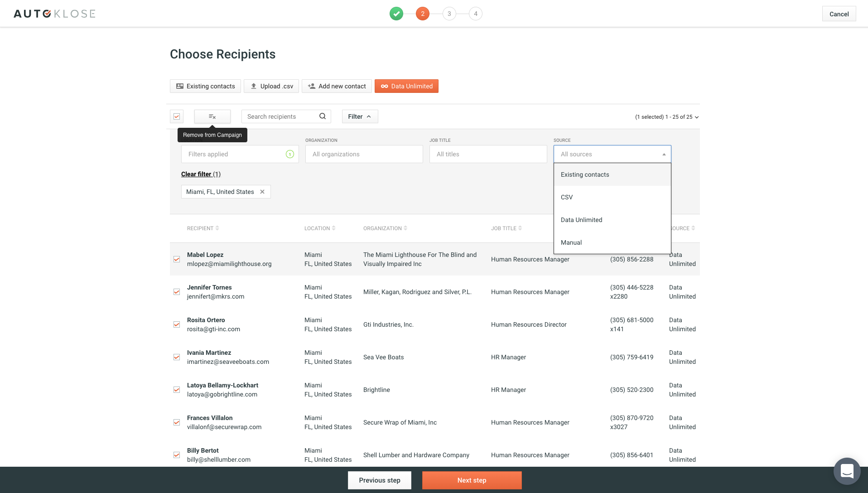Remove the Miami, FL, United States filter chip
The height and width of the screenshot is (493, 868).
pyautogui.click(x=262, y=192)
